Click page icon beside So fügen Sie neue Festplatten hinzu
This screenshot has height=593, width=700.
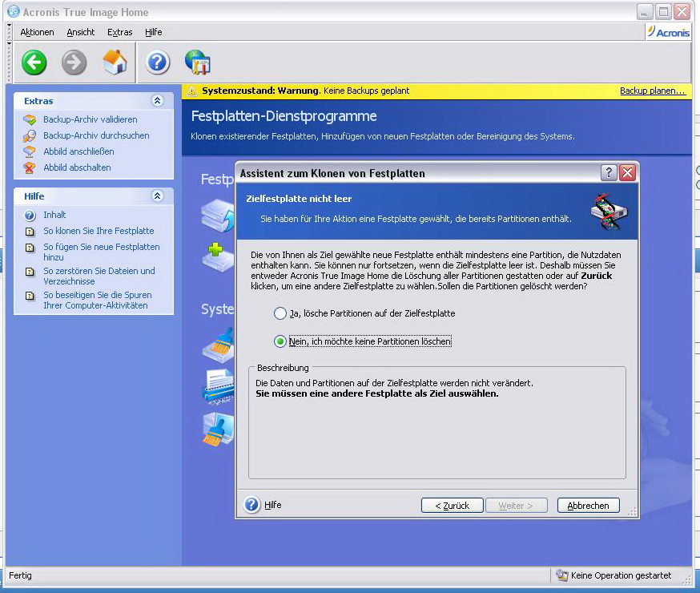click(x=30, y=248)
